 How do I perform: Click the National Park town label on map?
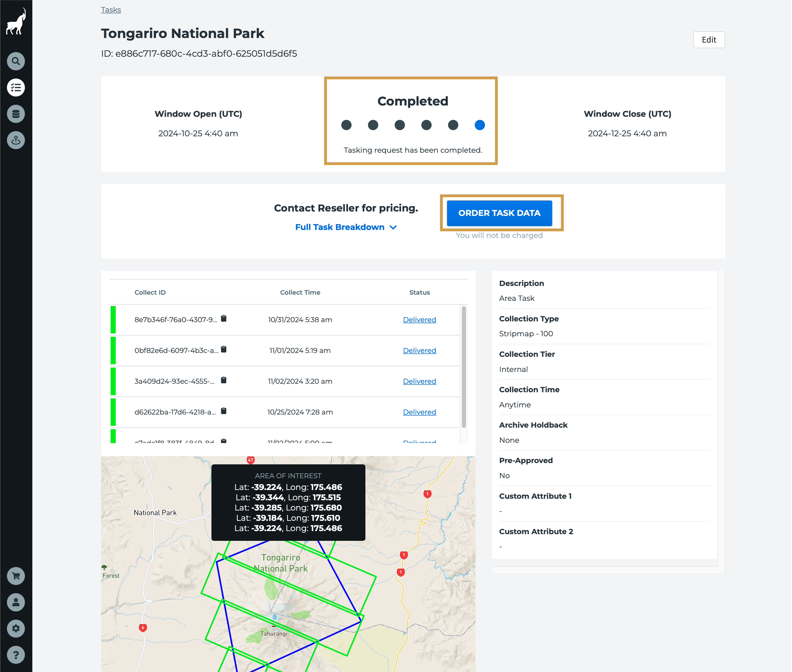(155, 513)
